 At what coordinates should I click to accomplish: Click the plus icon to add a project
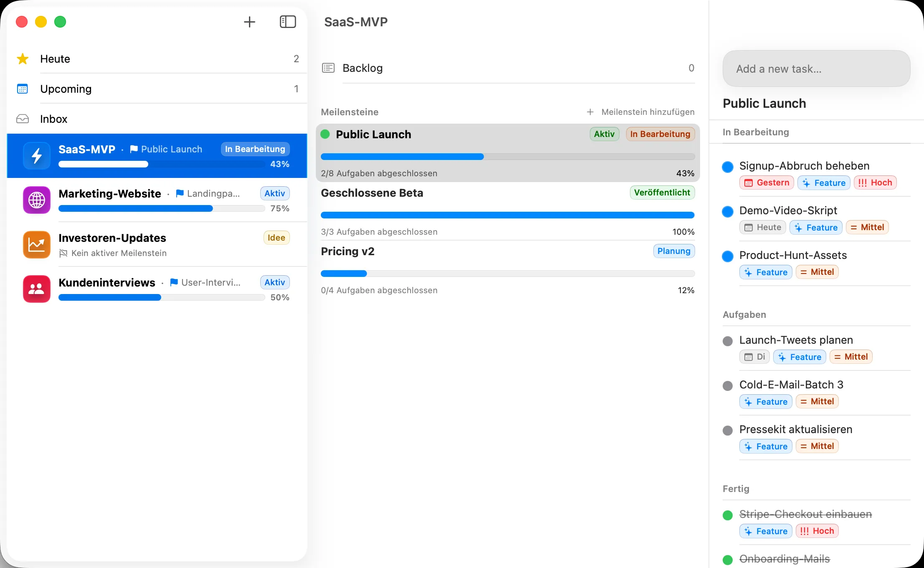[249, 22]
